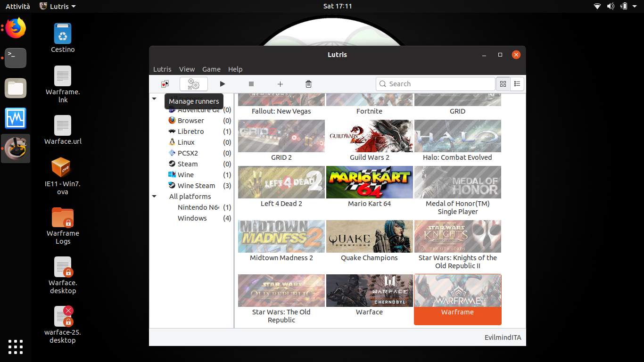Click the stop button in the toolbar

tap(251, 84)
